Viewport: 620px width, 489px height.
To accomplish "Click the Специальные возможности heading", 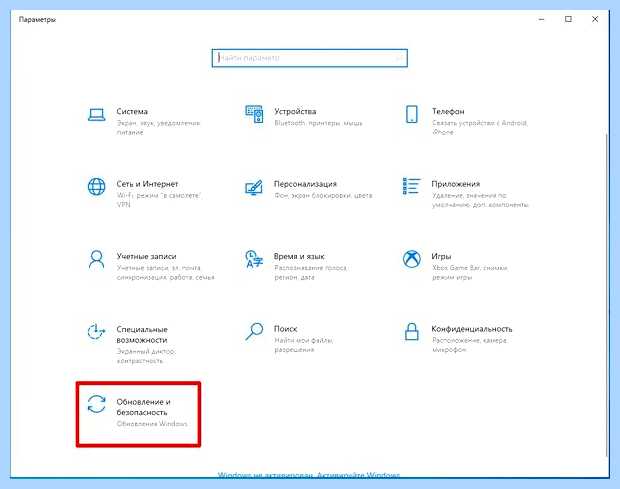I will 142,334.
